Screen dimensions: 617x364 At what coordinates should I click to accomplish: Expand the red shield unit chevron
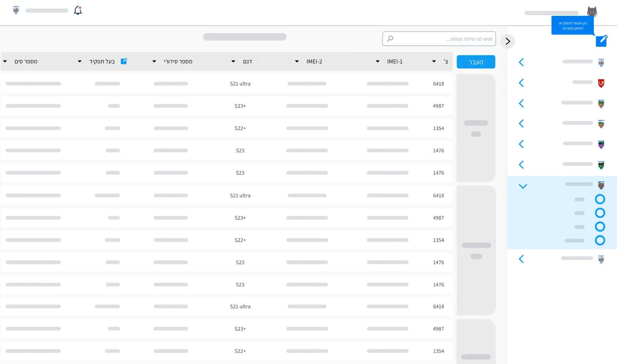[521, 83]
